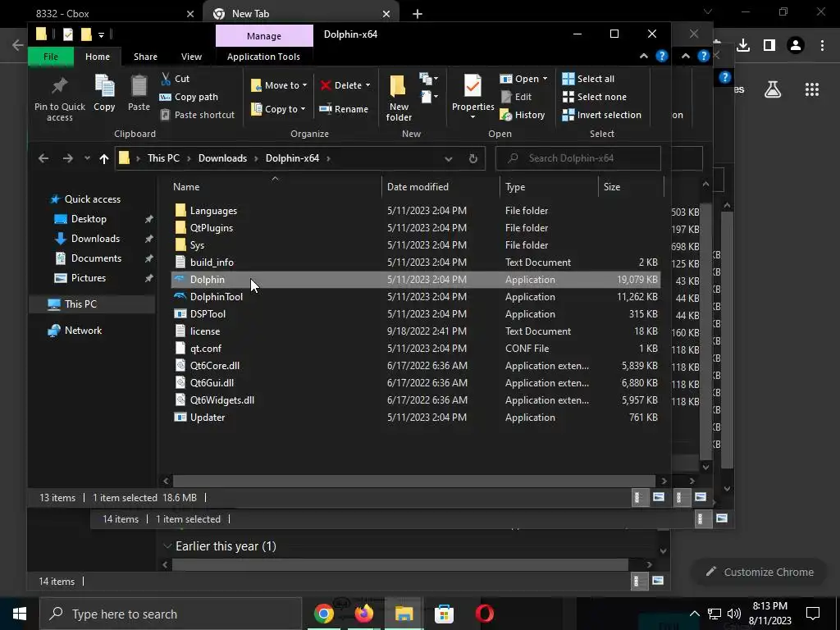Screen dimensions: 840x630
Task: Select the build_info text document
Action: click(415, 262)
